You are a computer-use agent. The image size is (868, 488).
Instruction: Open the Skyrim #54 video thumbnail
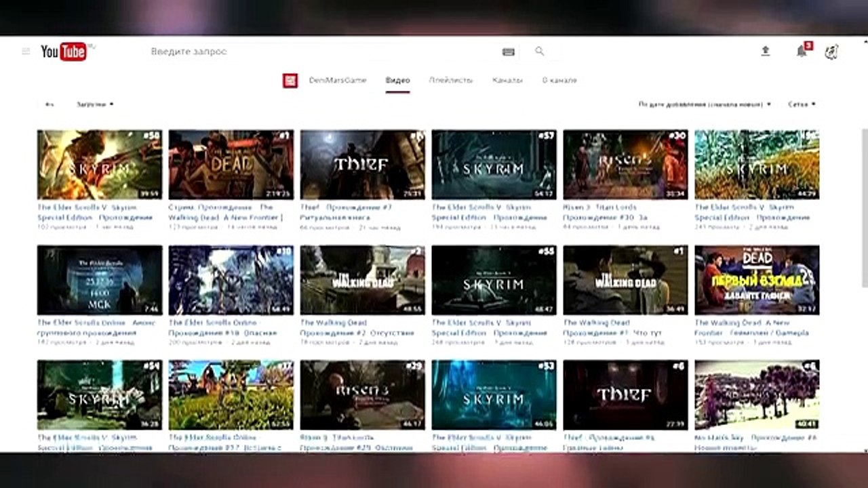click(x=100, y=395)
